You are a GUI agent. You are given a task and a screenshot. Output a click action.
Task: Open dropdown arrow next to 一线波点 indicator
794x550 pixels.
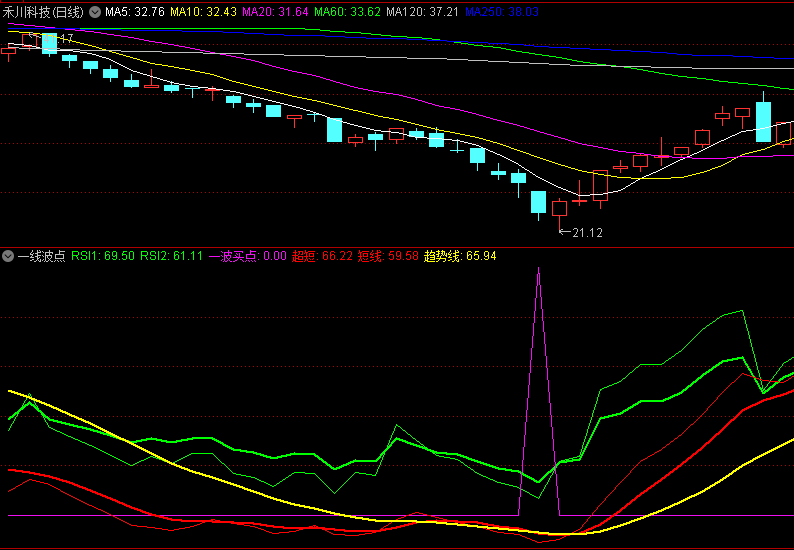(8, 256)
